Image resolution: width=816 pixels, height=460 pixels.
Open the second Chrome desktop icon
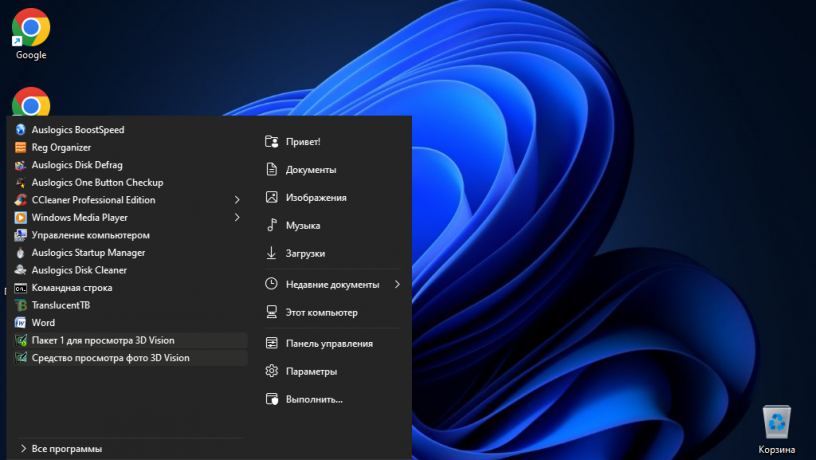point(31,102)
